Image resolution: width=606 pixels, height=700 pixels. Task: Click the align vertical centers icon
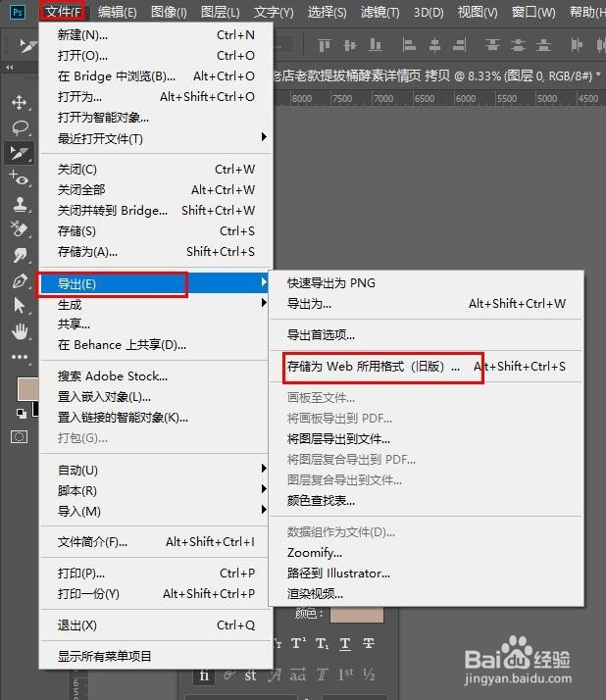(x=350, y=45)
